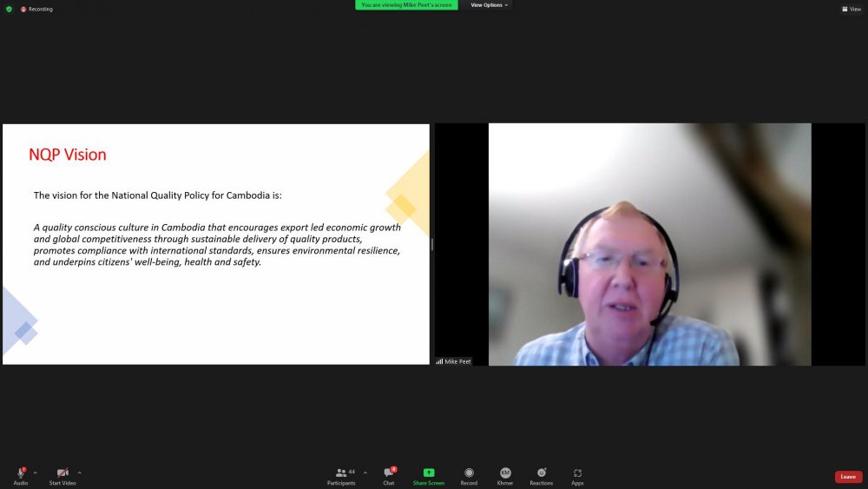Start video with the camera icon
Image resolution: width=868 pixels, height=489 pixels.
pyautogui.click(x=62, y=472)
